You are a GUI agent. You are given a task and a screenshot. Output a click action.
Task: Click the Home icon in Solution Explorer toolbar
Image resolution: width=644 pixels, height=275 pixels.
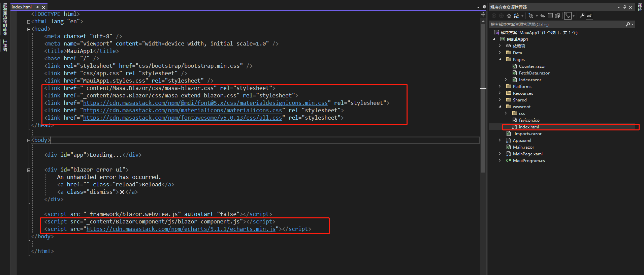pyautogui.click(x=509, y=16)
